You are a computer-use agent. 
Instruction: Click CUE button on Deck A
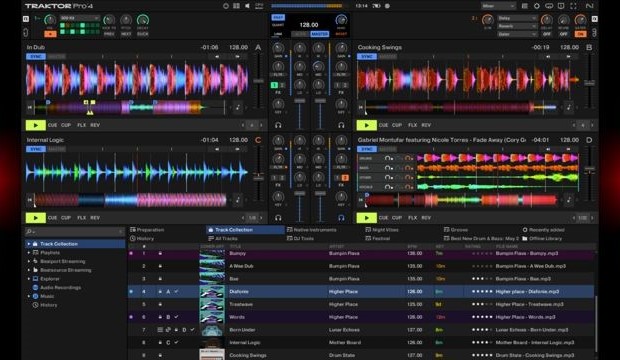coord(52,125)
